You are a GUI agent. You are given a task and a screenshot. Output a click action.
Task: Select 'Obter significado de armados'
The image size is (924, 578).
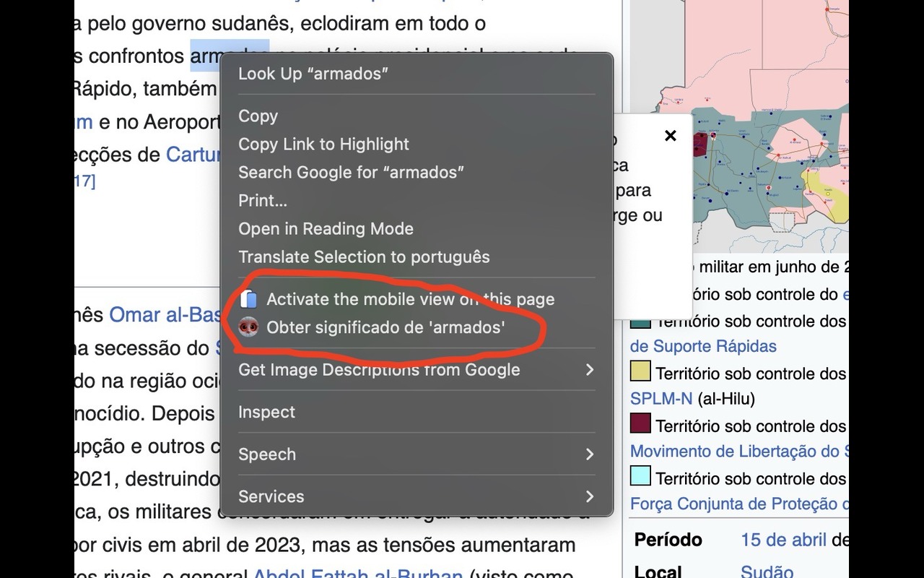coord(385,326)
